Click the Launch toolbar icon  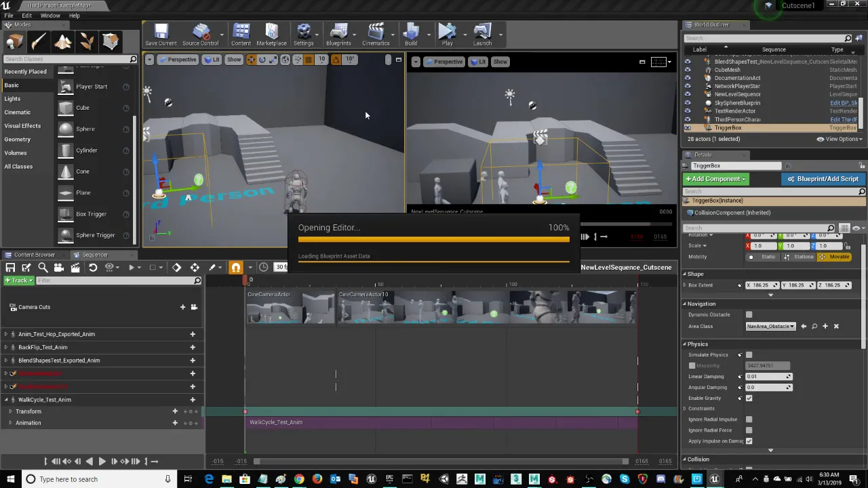click(x=482, y=35)
